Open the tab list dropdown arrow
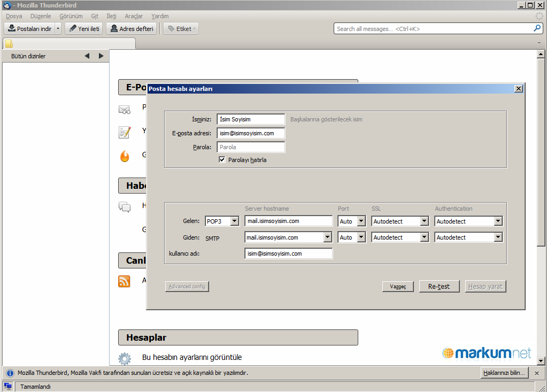This screenshot has height=392, width=547. coord(540,43)
